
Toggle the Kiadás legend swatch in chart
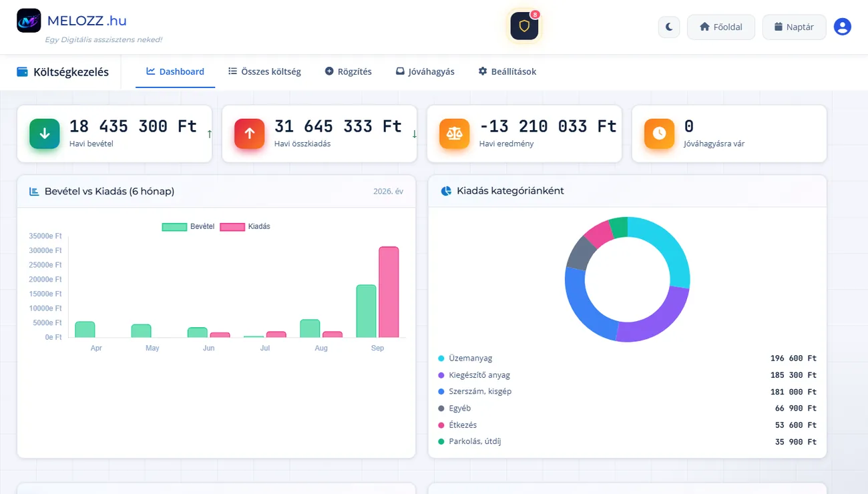232,227
